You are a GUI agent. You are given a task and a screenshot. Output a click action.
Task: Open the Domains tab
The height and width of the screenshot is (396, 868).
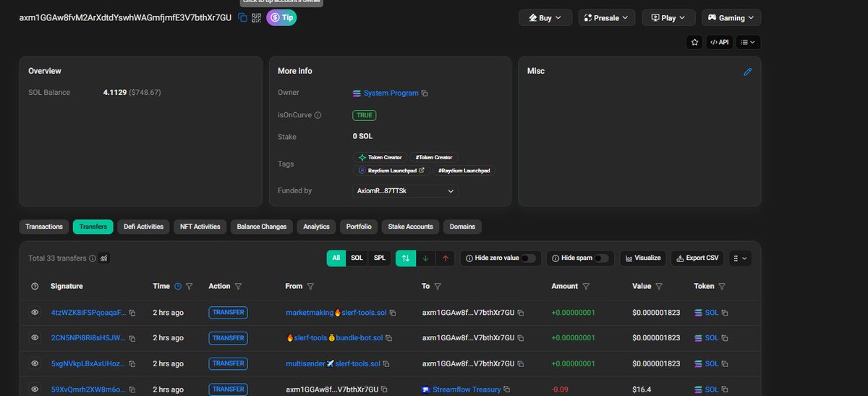pyautogui.click(x=462, y=227)
